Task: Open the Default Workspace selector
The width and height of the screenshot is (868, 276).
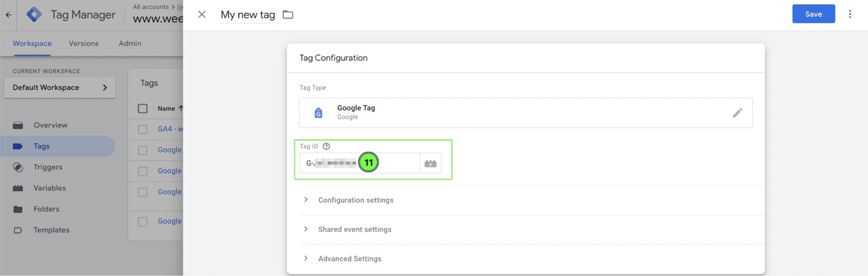Action: point(60,87)
